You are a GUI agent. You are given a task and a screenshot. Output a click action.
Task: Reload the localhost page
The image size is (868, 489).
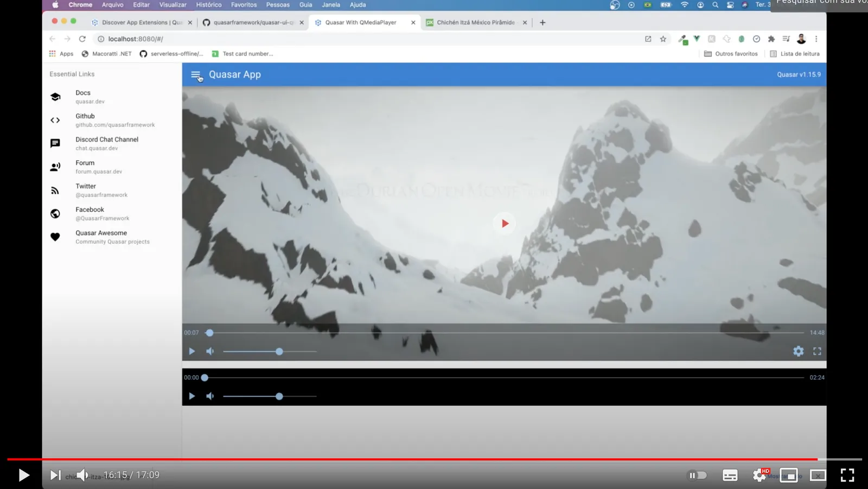pyautogui.click(x=82, y=39)
